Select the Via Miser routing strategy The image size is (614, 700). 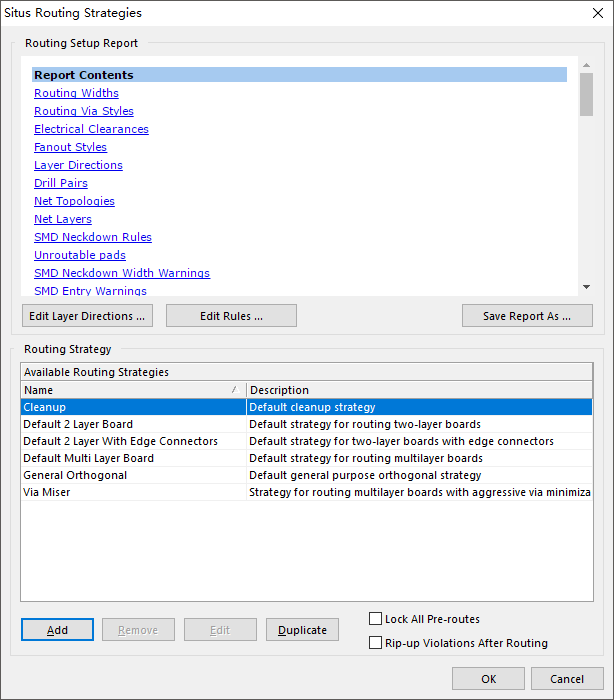[x=46, y=492]
